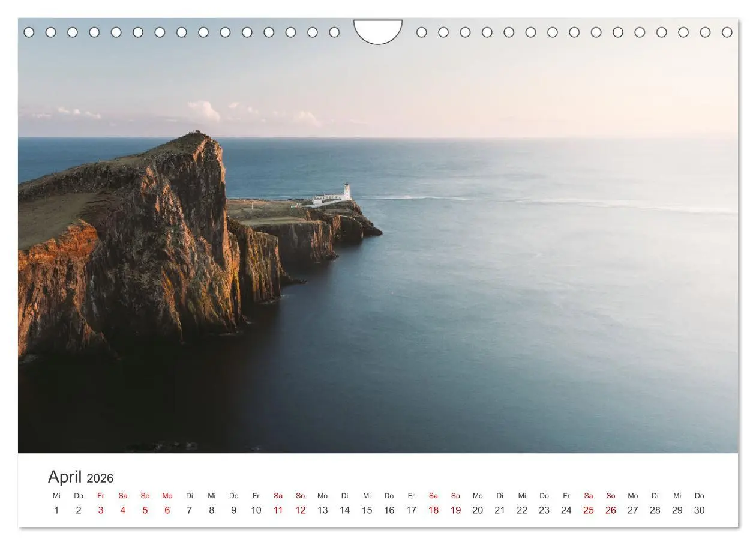The height and width of the screenshot is (545, 756).
Task: Select day 23 in the date row
Action: 544,510
